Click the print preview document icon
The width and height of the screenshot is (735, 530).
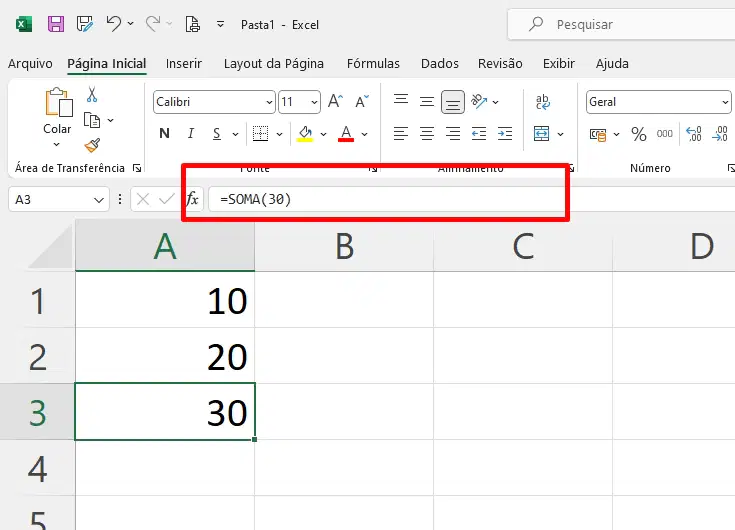pos(193,24)
